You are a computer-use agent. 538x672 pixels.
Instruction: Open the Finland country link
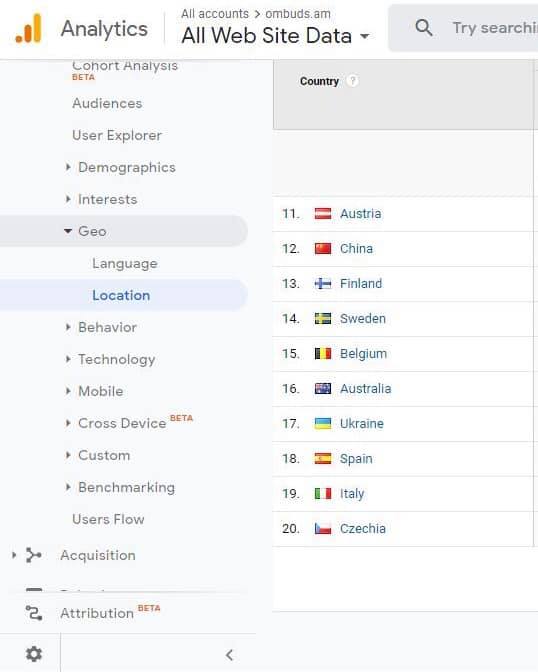(x=361, y=284)
